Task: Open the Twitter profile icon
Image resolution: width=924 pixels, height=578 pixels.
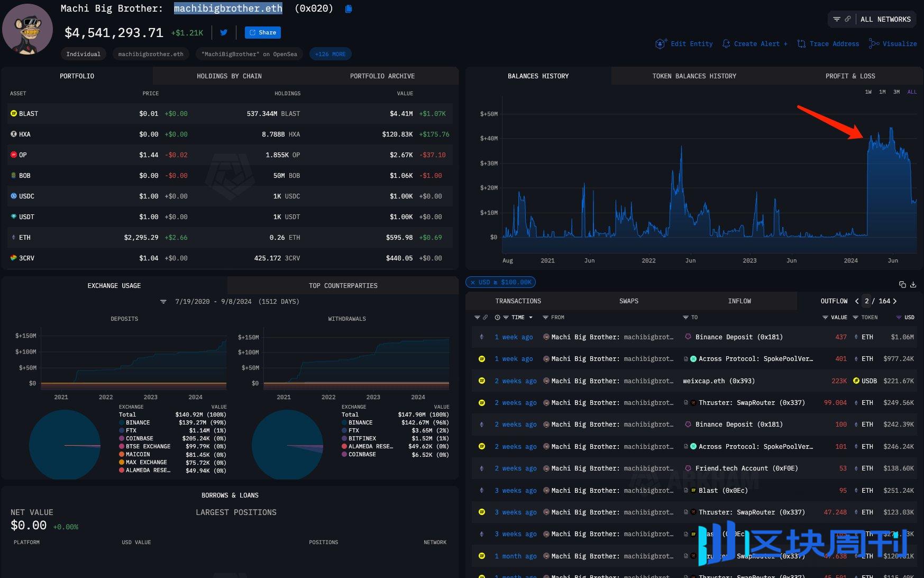Action: click(x=224, y=33)
